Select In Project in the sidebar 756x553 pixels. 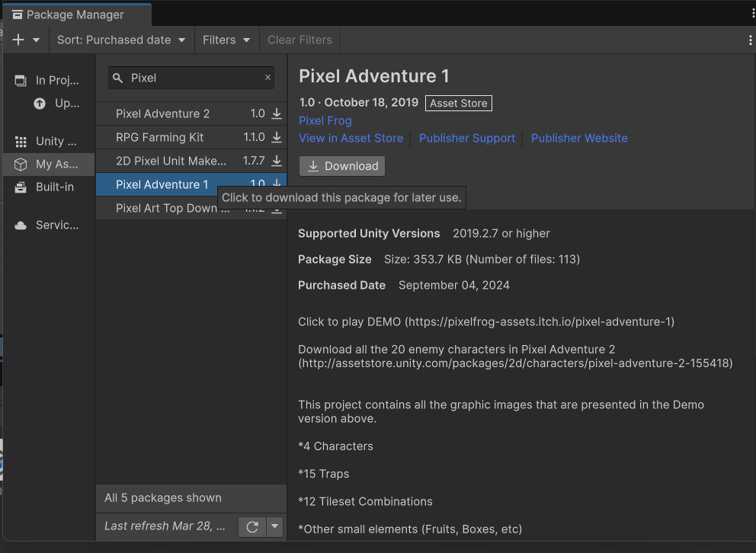pyautogui.click(x=49, y=80)
